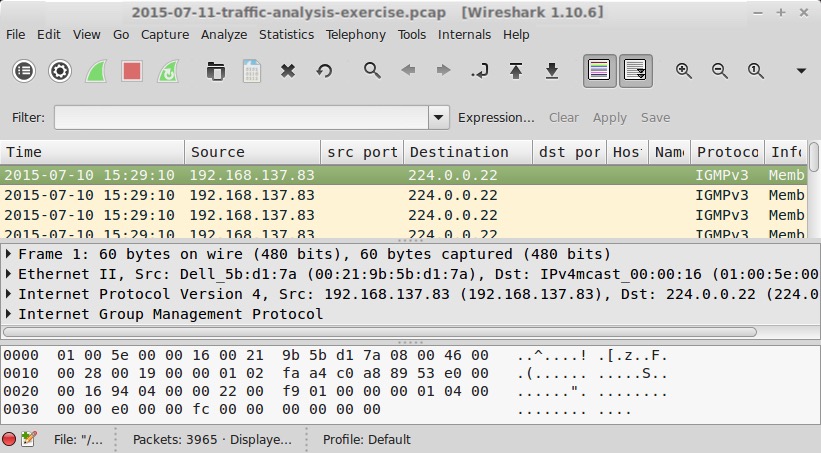
Task: Open the Statistics menu
Action: pyautogui.click(x=286, y=35)
